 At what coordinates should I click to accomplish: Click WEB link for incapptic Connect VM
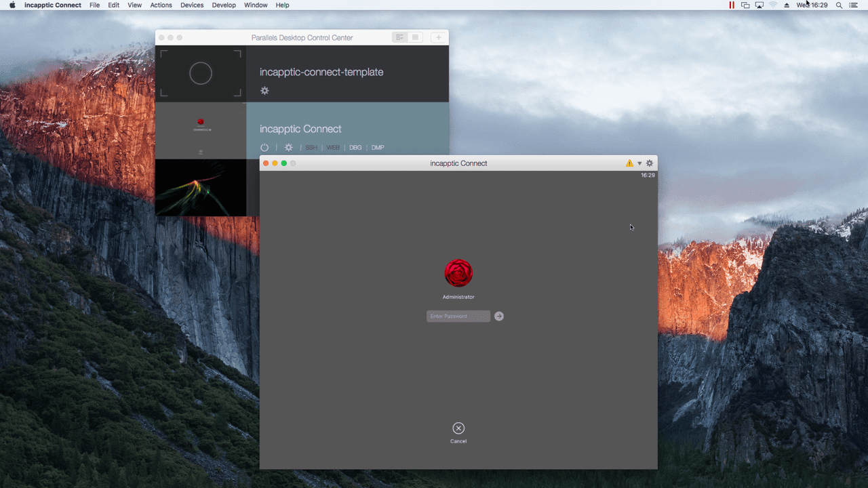(x=333, y=148)
